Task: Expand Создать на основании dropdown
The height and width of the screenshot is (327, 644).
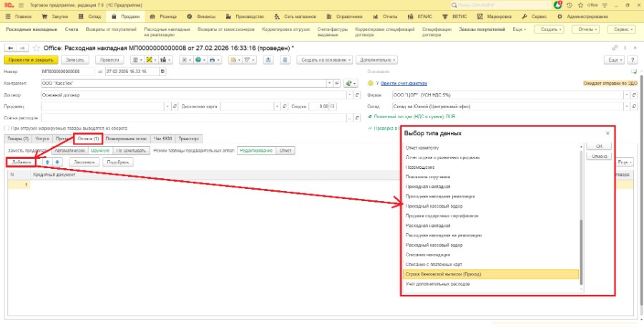Action: point(325,60)
